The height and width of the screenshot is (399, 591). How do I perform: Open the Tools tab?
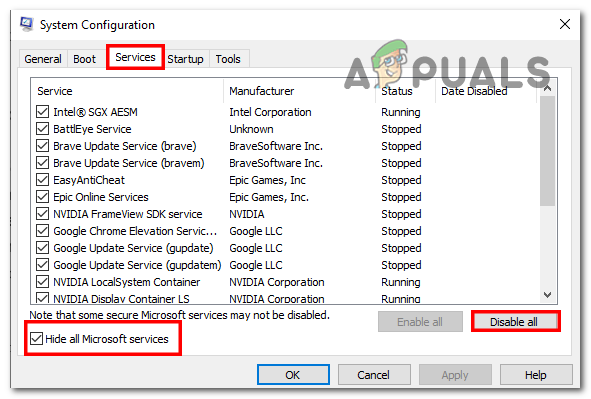click(x=228, y=59)
